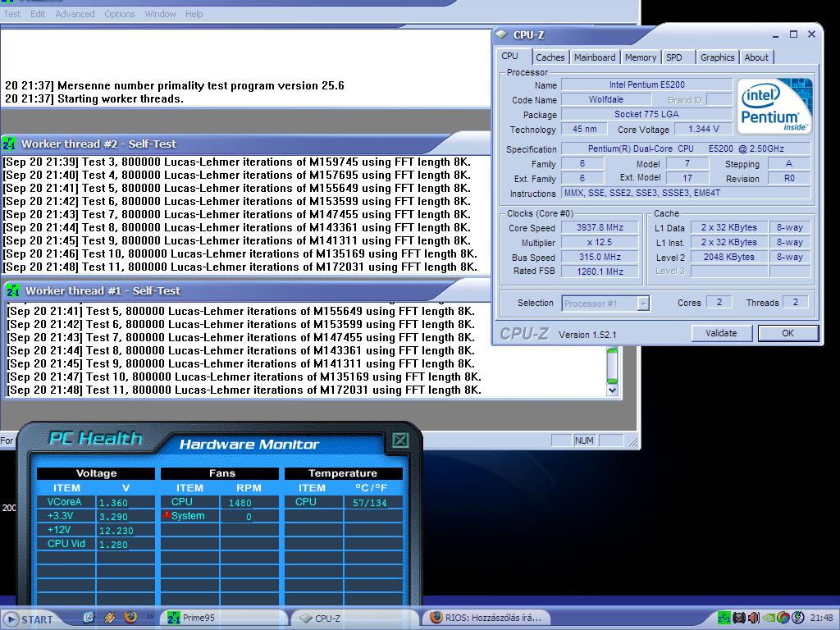Click the first quick launch icon beside START
840x630 pixels.
[89, 618]
